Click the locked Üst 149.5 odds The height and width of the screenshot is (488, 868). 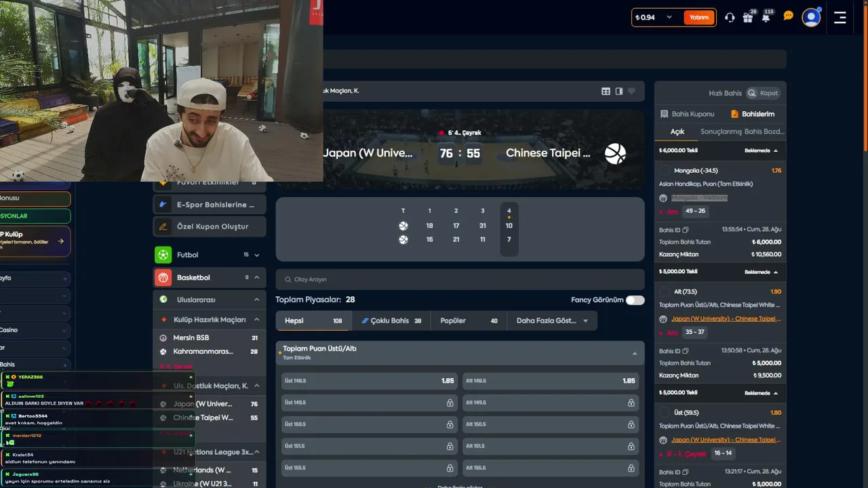point(370,403)
